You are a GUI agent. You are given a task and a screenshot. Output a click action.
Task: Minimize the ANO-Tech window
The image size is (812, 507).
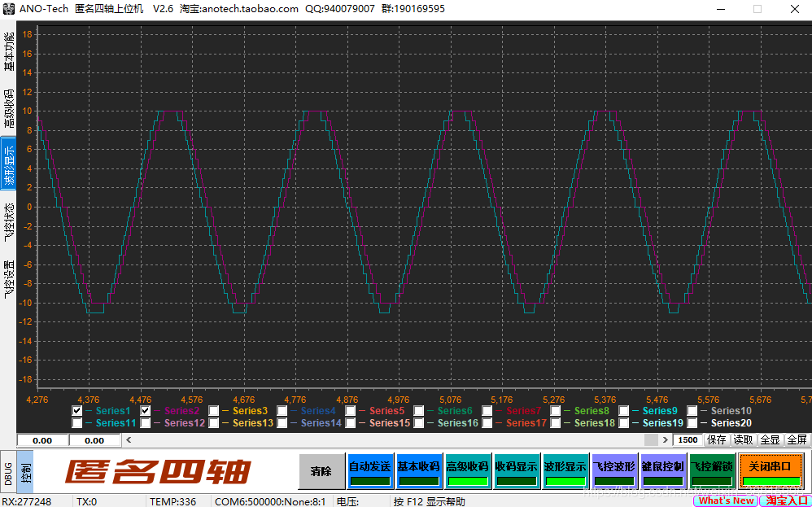tap(722, 9)
